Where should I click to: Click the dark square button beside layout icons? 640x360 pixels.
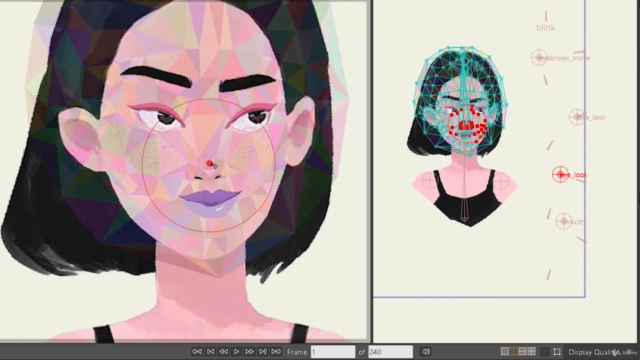544,351
